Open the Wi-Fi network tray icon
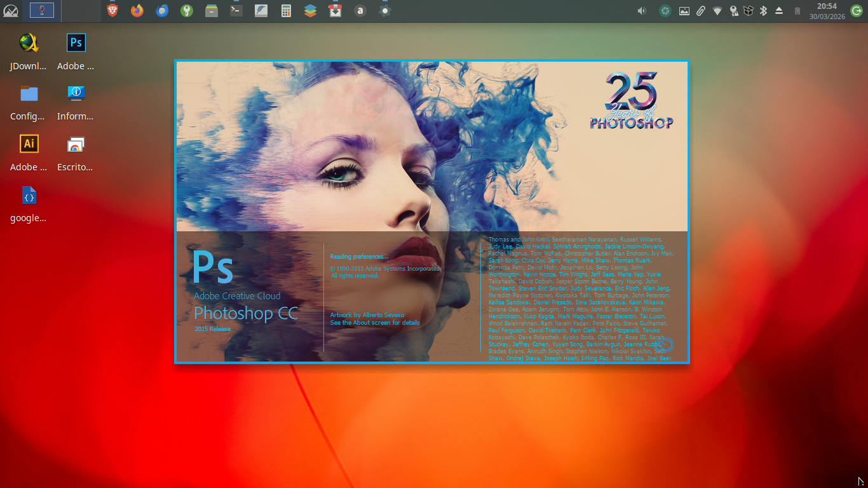This screenshot has height=488, width=868. click(x=717, y=11)
